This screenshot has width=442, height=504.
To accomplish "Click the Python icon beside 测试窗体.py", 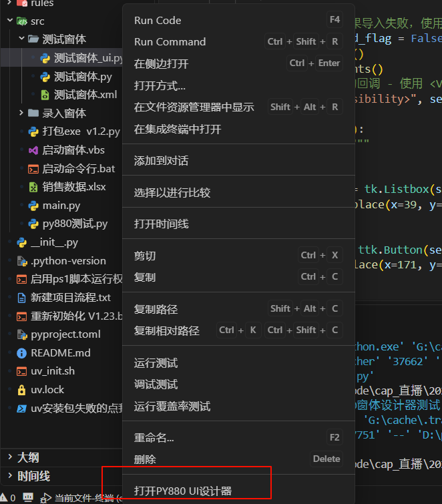I will click(x=45, y=77).
